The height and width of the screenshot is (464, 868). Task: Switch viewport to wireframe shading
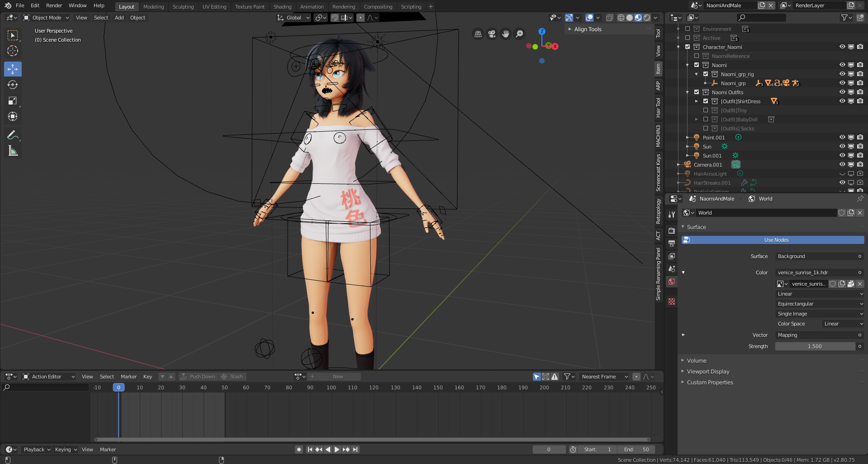click(x=621, y=18)
